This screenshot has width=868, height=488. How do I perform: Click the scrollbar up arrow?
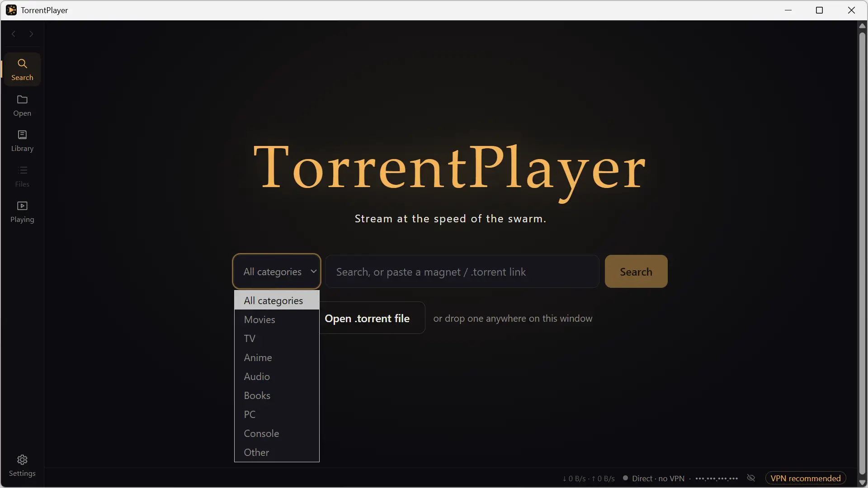(862, 26)
